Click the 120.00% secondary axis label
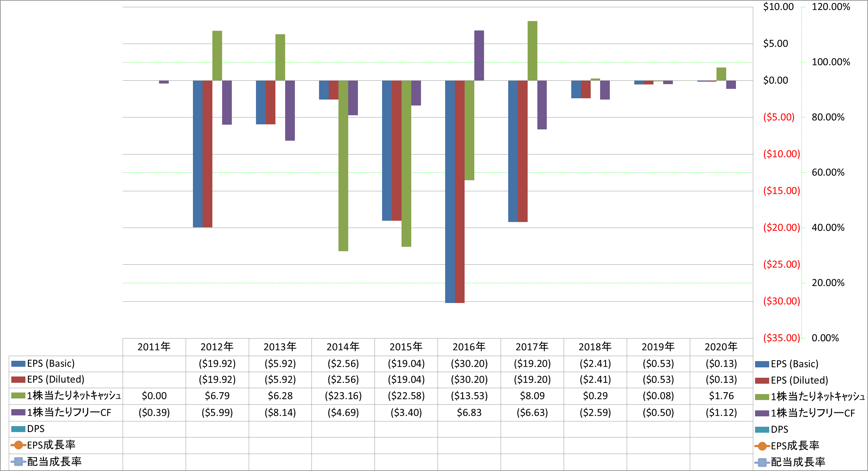Screen dimensions: 868x471 pos(831,7)
